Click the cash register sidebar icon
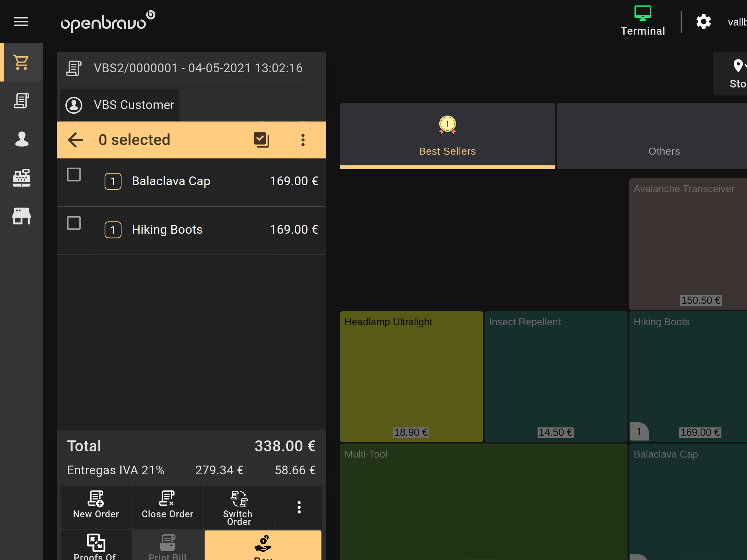 (22, 178)
